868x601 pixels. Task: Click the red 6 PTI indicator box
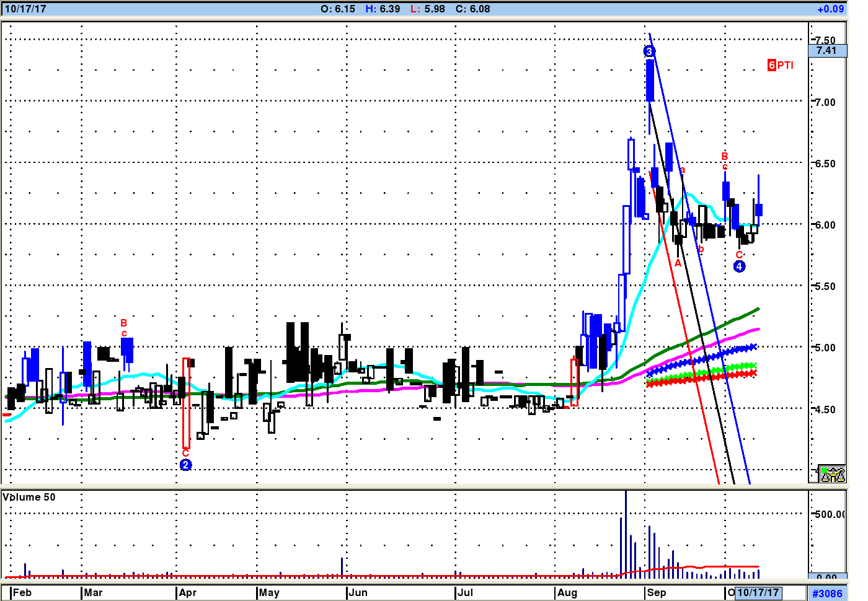(x=771, y=65)
